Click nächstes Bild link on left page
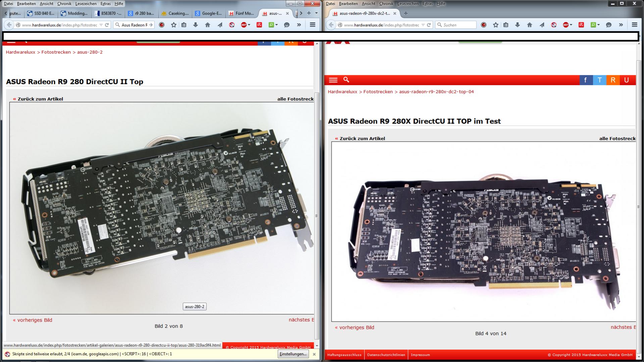 [301, 320]
